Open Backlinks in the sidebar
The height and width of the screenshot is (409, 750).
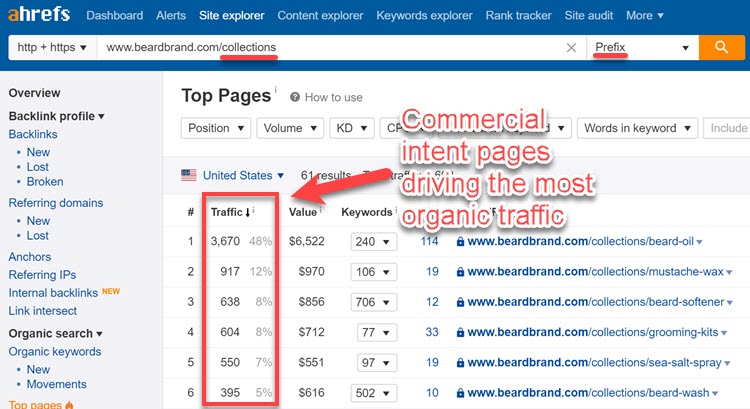point(33,134)
